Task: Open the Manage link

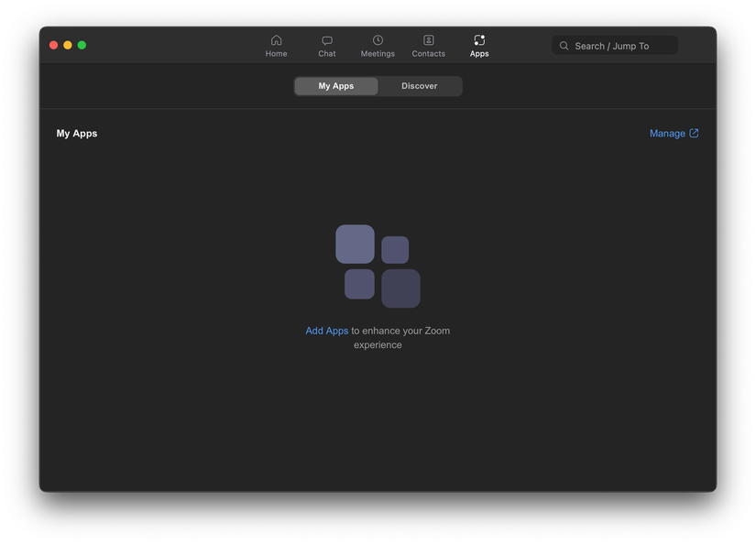Action: point(666,133)
